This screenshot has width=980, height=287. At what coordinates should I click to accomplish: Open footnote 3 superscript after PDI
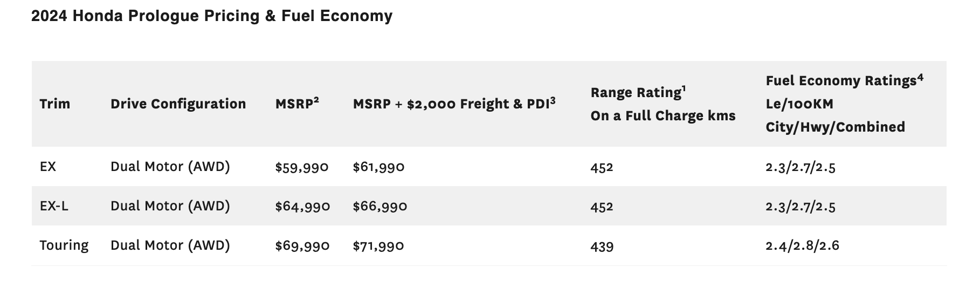[x=553, y=100]
